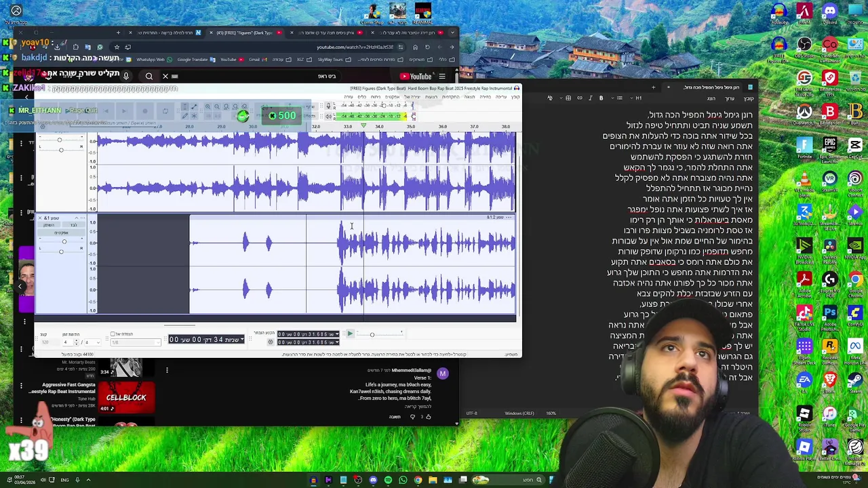Toggle the Audacity snap-to checkbox
Screen dimensions: 868x488
tap(113, 334)
